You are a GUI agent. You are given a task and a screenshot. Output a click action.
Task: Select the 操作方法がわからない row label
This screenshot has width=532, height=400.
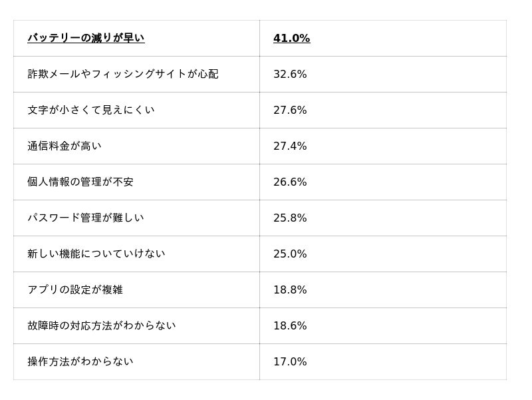80,361
